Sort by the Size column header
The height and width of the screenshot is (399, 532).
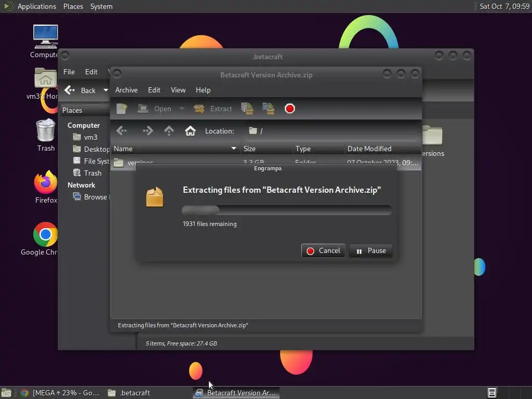(x=267, y=149)
